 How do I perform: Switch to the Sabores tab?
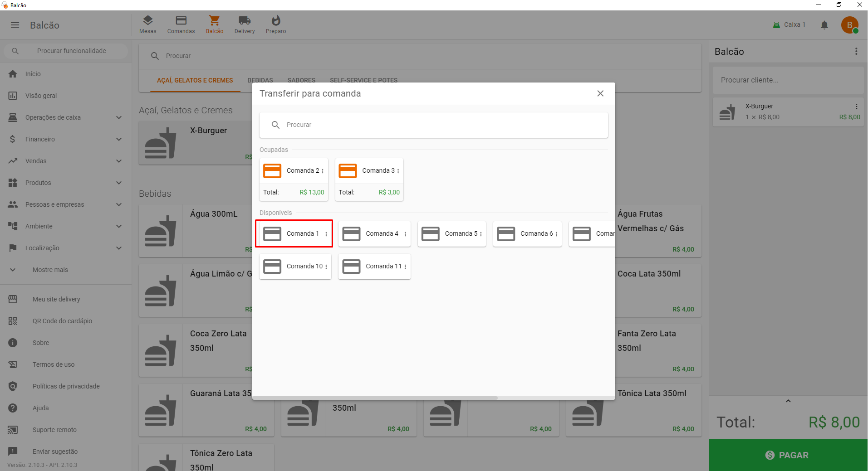point(301,80)
